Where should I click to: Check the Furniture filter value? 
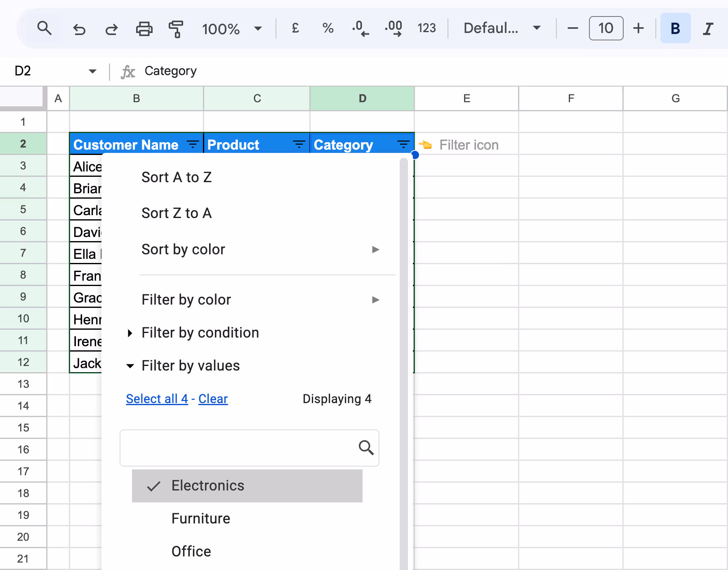200,518
